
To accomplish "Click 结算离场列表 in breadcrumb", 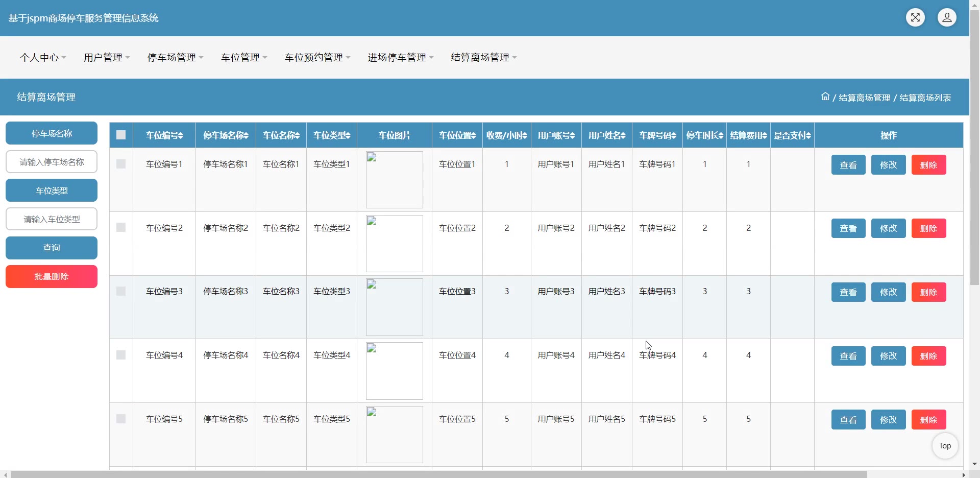I will coord(925,98).
